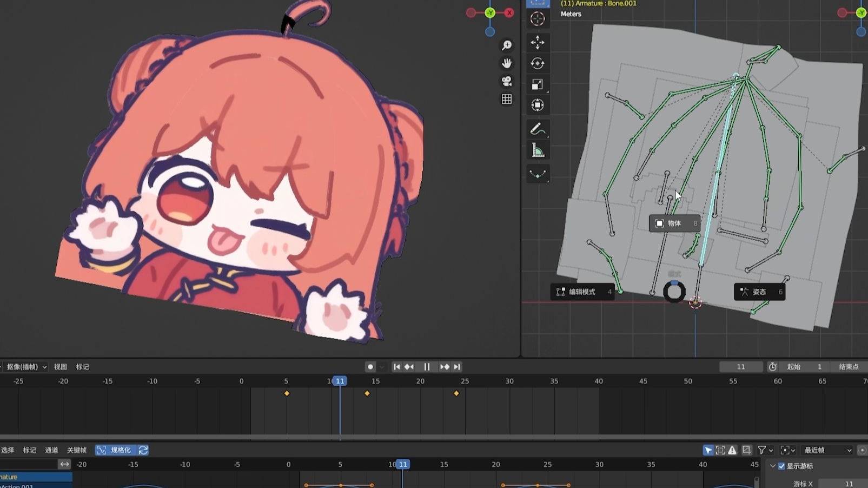The height and width of the screenshot is (488, 868).
Task: Open the 最近帧 snapping dropdown
Action: [828, 450]
